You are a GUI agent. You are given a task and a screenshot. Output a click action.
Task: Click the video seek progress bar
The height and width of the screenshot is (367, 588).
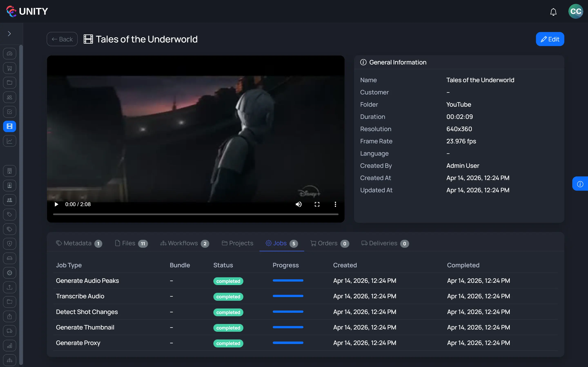tap(196, 214)
